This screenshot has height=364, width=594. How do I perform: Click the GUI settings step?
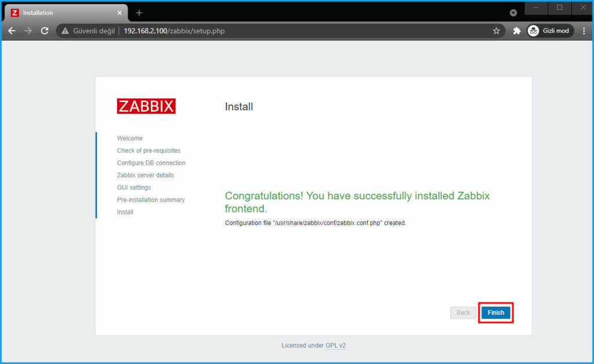tap(134, 188)
